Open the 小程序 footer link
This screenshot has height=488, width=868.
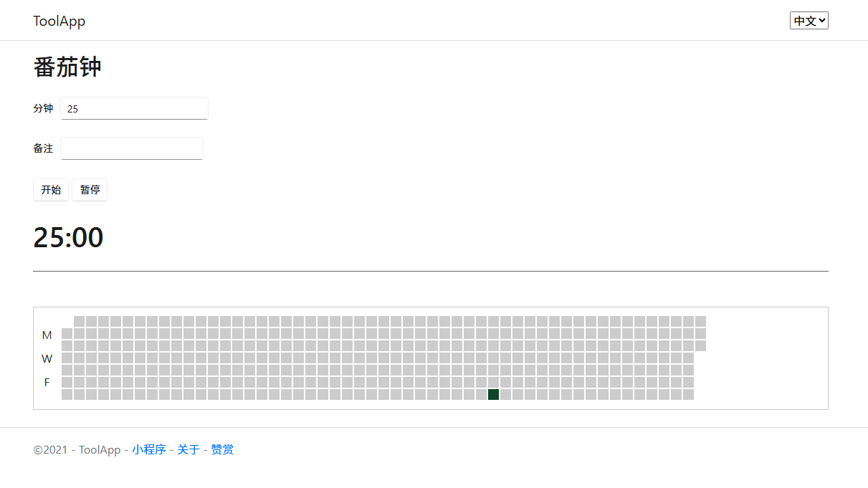coord(149,449)
